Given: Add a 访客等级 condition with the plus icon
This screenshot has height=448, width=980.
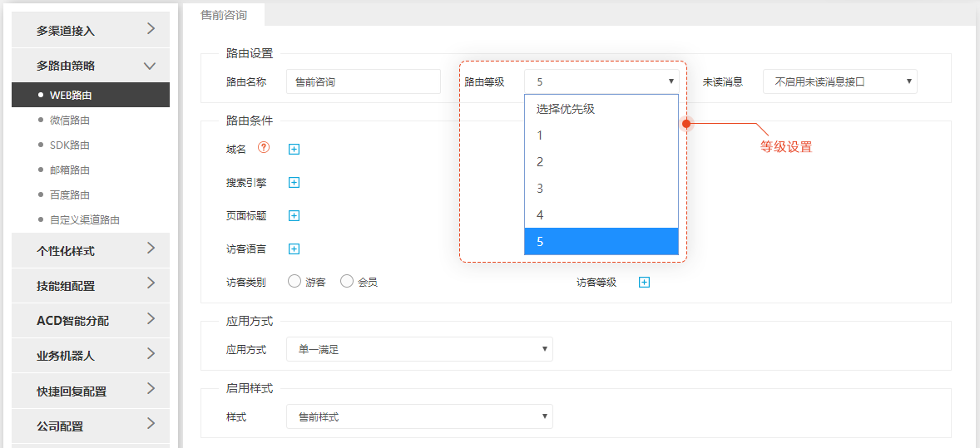Looking at the screenshot, I should coord(645,283).
